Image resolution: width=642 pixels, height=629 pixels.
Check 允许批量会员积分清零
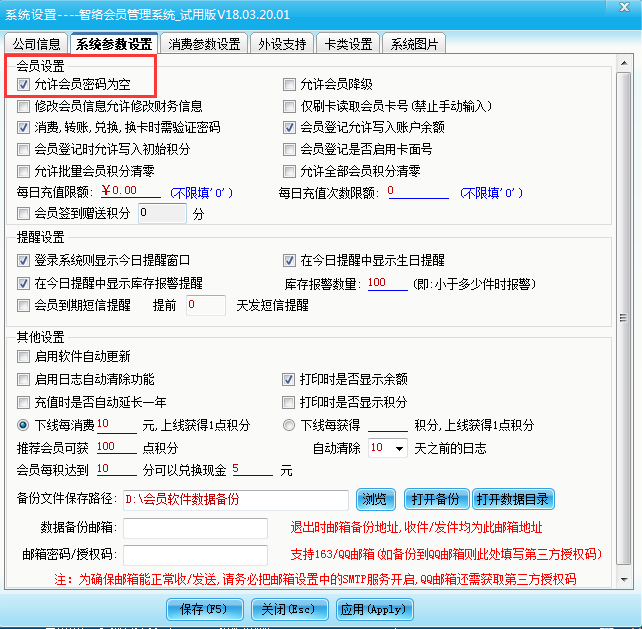tap(23, 171)
